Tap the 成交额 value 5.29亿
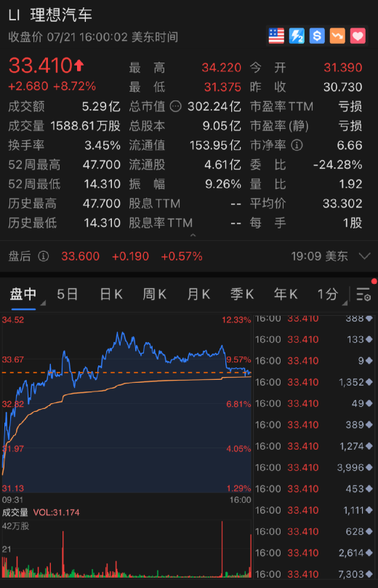This screenshot has height=588, width=378. (101, 106)
